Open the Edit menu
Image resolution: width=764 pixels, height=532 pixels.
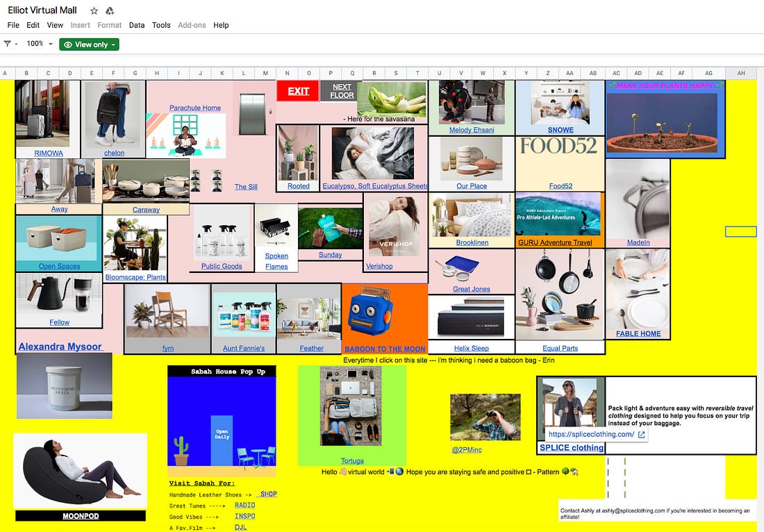coord(33,25)
